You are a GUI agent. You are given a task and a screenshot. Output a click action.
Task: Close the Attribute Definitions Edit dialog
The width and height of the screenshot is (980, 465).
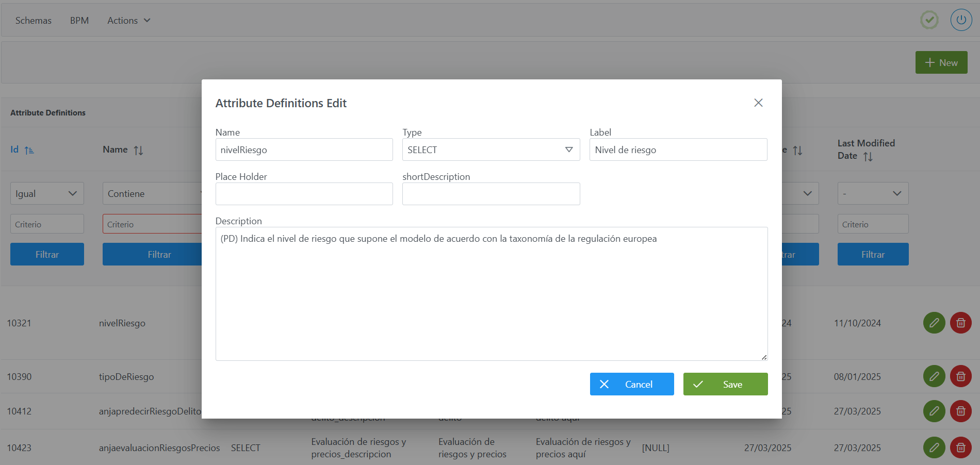[758, 103]
